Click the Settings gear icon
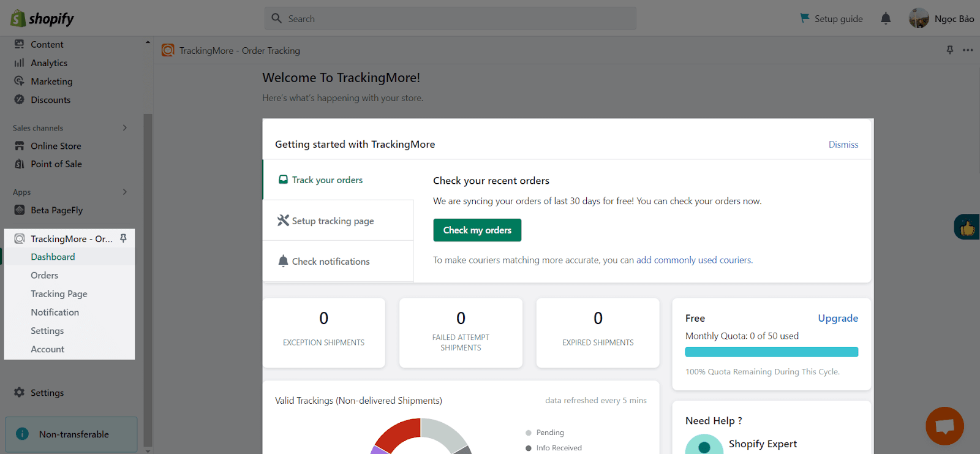The width and height of the screenshot is (980, 454). pos(20,392)
